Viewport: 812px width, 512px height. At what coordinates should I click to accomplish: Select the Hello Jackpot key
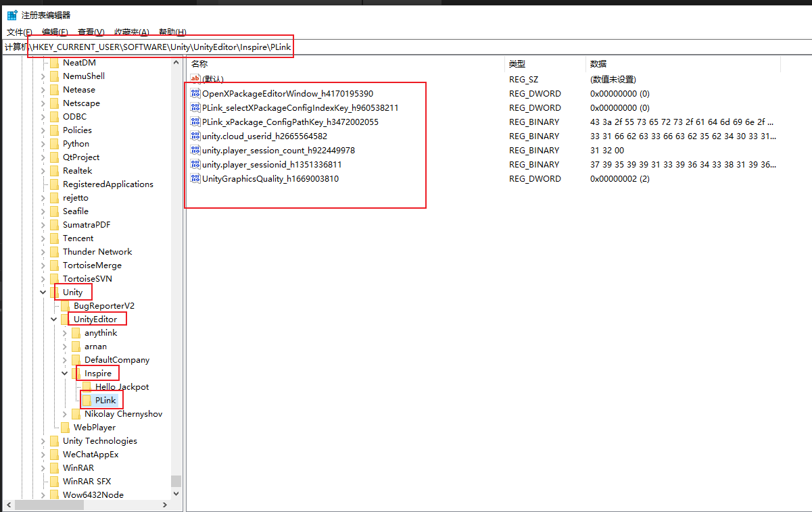pyautogui.click(x=122, y=387)
